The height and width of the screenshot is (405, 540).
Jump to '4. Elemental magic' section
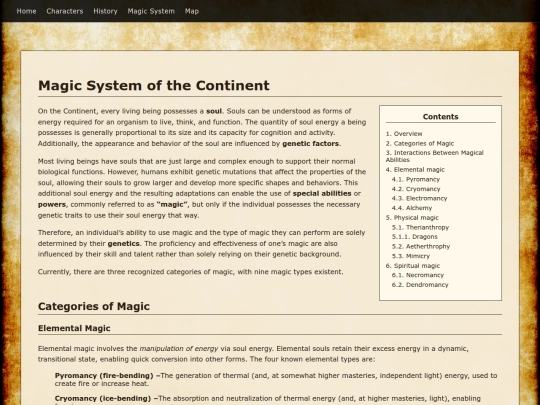click(x=415, y=169)
